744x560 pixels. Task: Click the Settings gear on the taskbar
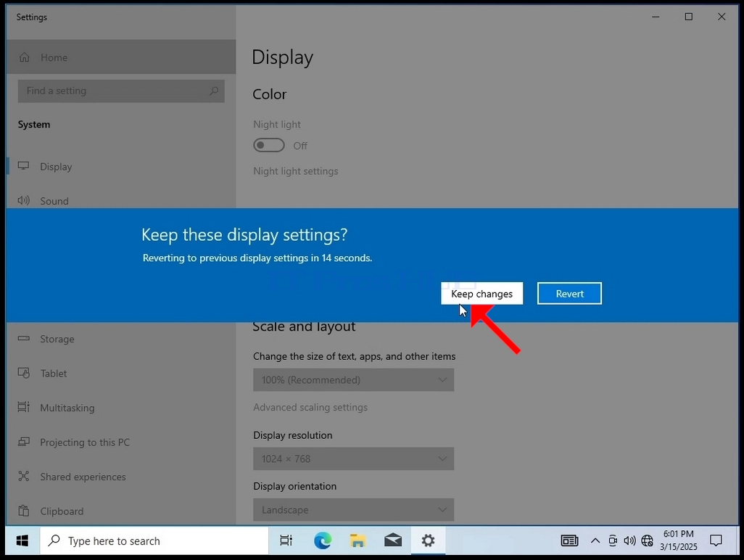428,540
